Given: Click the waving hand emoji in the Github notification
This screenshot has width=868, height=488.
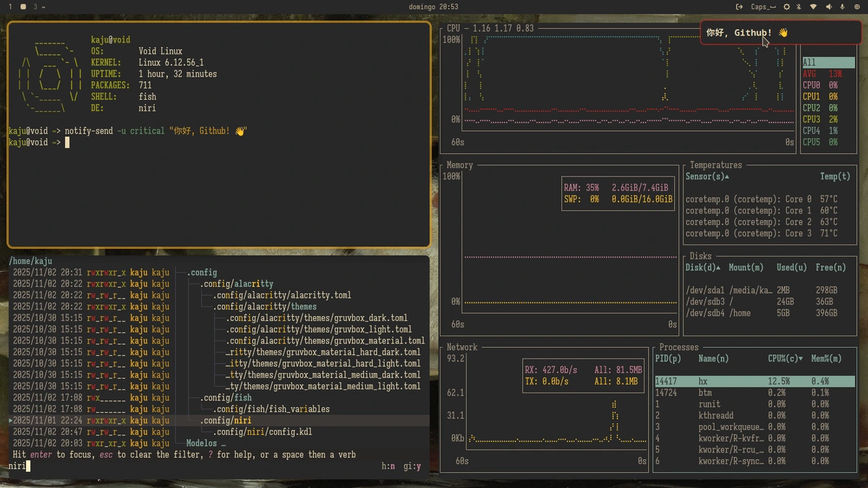Looking at the screenshot, I should 782,32.
